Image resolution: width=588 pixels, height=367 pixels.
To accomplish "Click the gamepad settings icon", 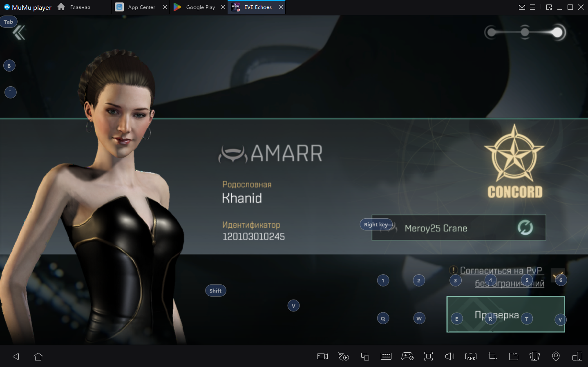I will click(x=407, y=356).
